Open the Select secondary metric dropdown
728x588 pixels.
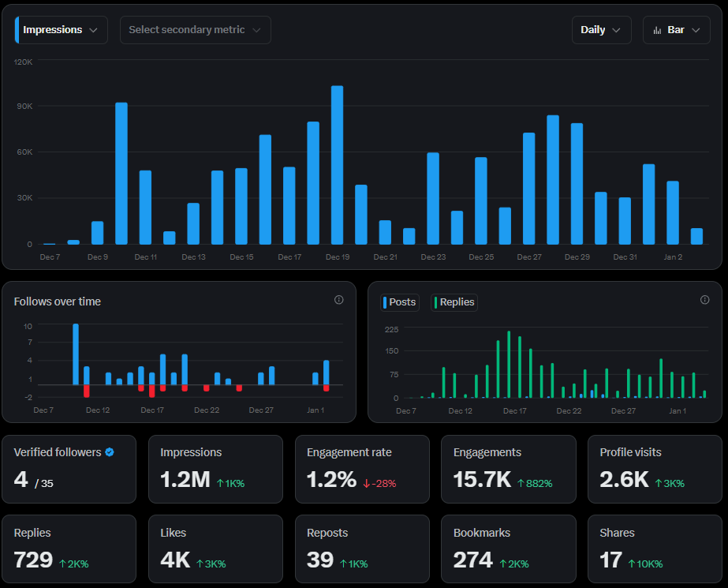click(x=195, y=30)
